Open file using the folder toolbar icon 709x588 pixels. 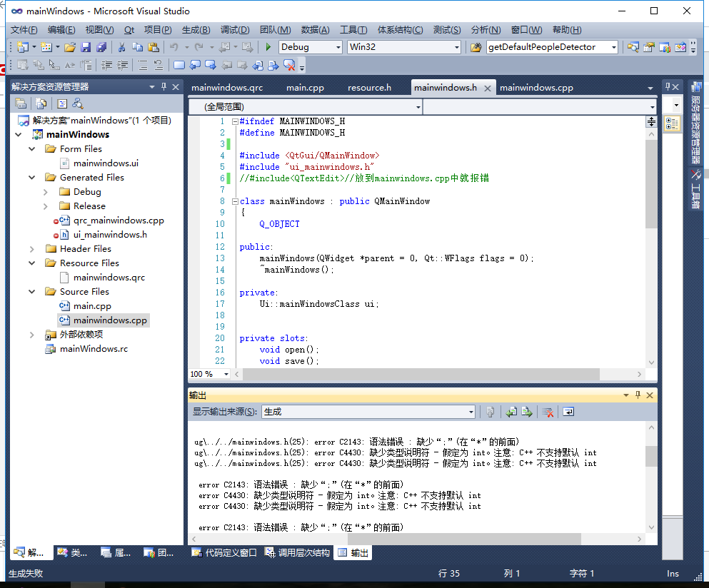point(69,47)
